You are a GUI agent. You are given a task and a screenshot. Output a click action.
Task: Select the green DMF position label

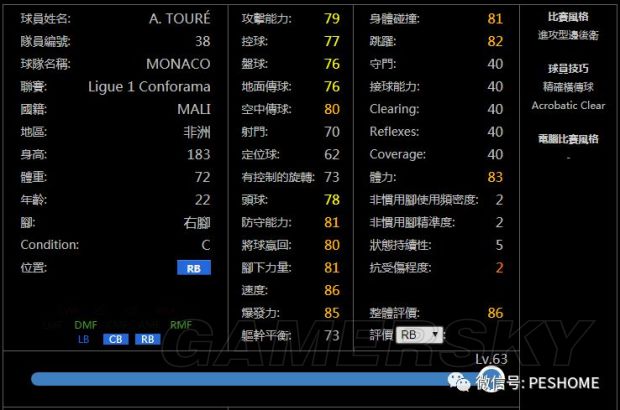86,325
